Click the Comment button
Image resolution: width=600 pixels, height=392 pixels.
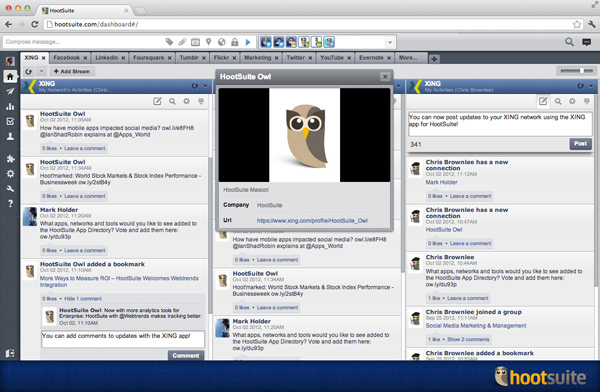tap(186, 356)
